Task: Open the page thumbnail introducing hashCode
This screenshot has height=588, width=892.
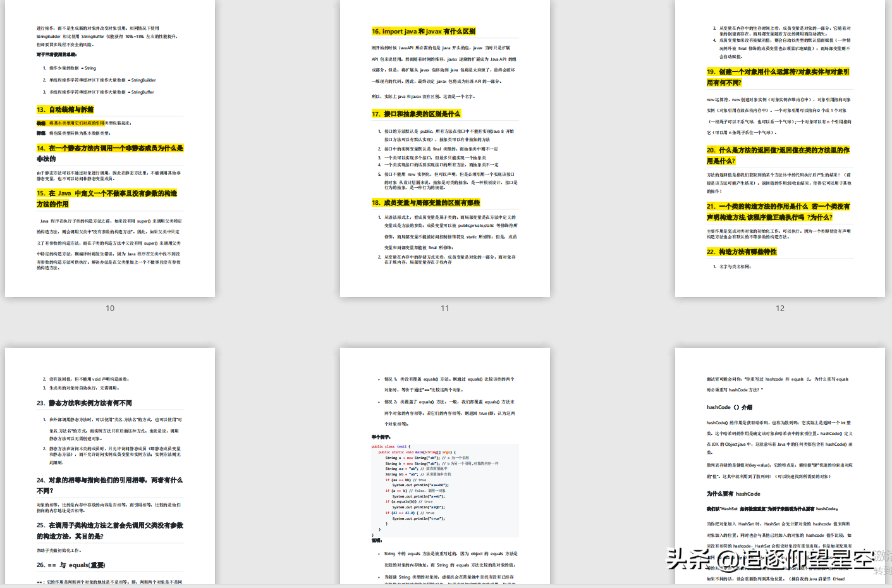Action: pyautogui.click(x=780, y=466)
